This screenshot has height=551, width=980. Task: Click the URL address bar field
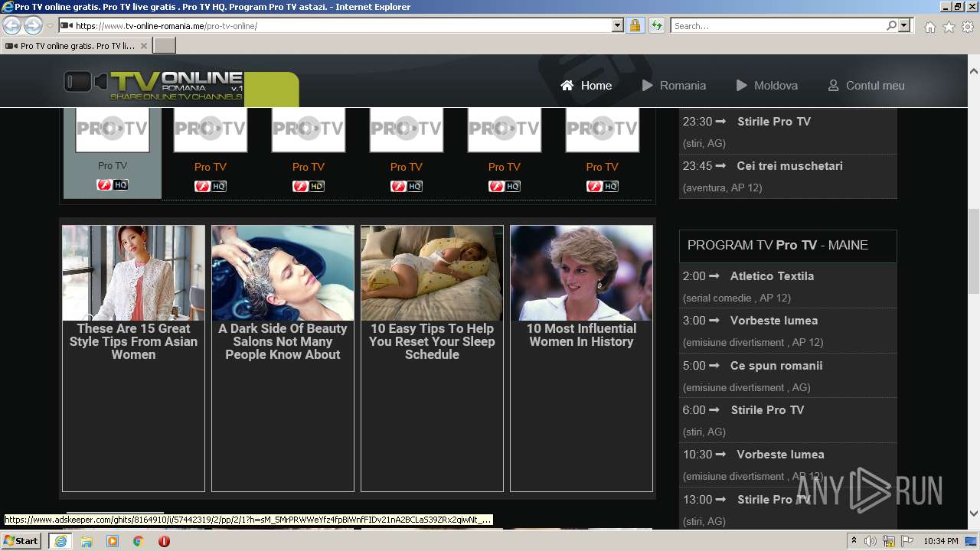(335, 25)
